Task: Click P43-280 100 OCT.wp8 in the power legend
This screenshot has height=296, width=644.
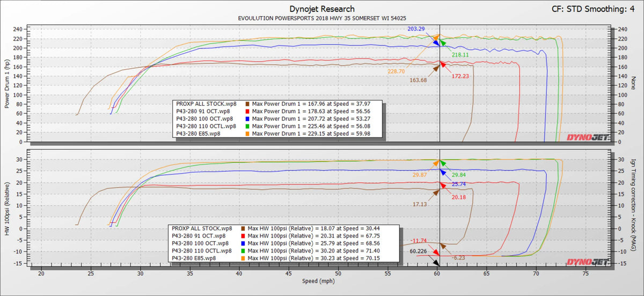Action: [204, 119]
